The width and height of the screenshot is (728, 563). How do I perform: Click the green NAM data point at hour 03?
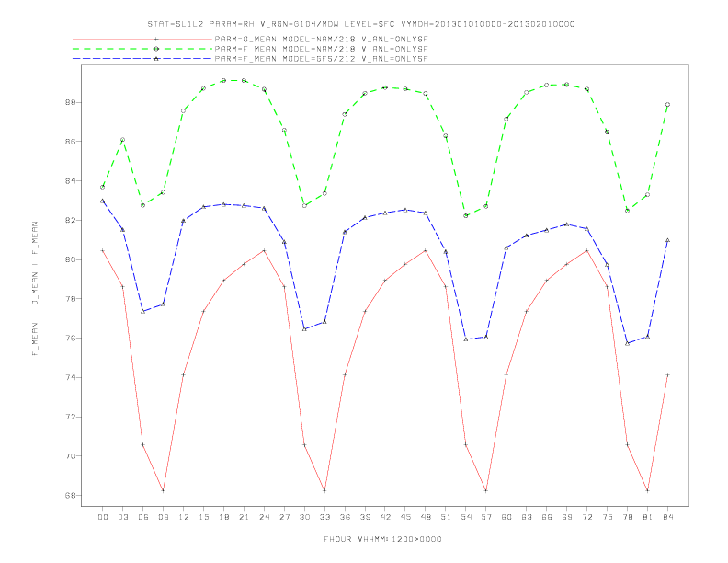122,140
